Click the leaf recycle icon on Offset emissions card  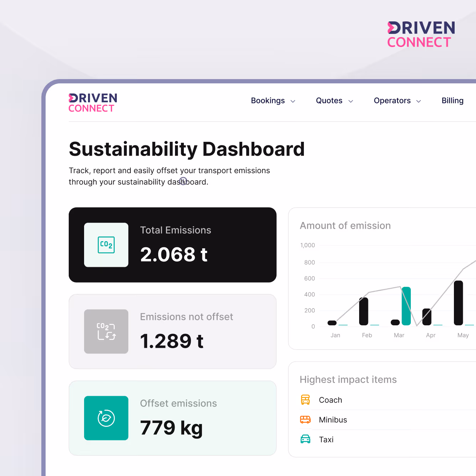tap(106, 418)
